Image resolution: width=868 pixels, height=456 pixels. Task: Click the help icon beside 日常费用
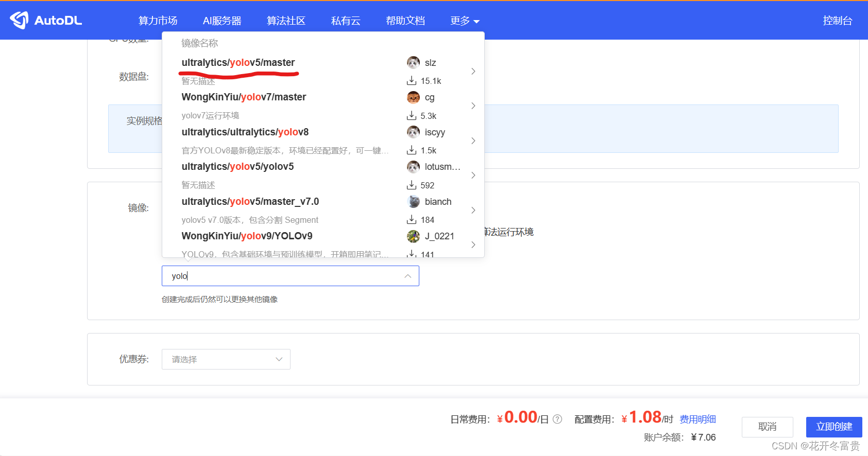557,419
